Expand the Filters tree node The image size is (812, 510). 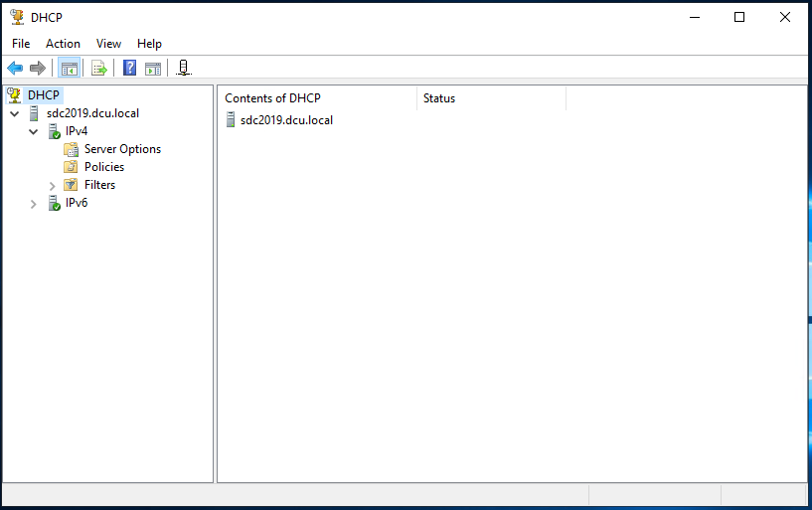pyautogui.click(x=53, y=186)
